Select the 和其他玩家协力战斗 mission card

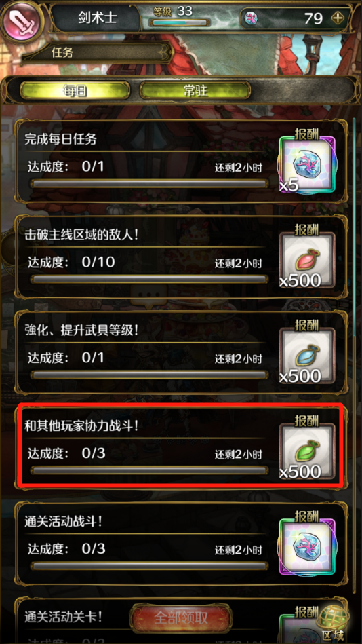(x=181, y=446)
